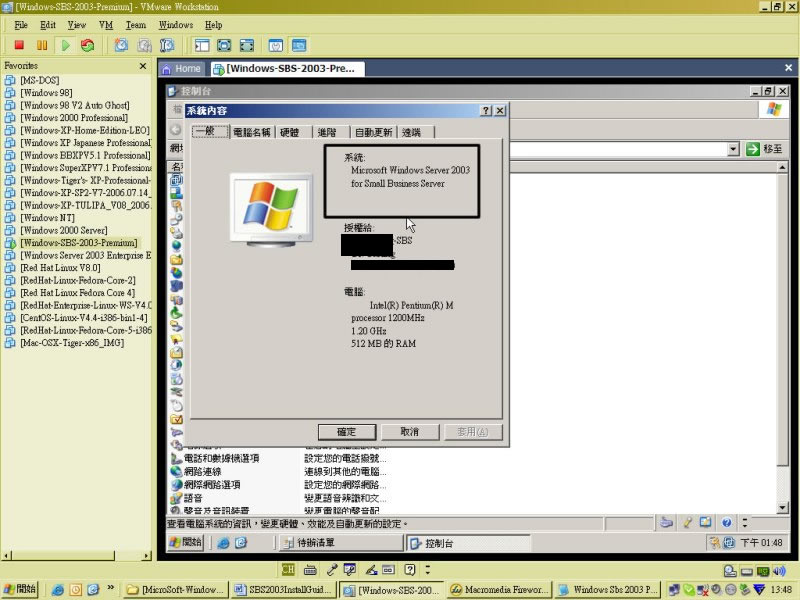Image resolution: width=800 pixels, height=600 pixels.
Task: Click the Console view toolbar icon
Action: pos(299,45)
